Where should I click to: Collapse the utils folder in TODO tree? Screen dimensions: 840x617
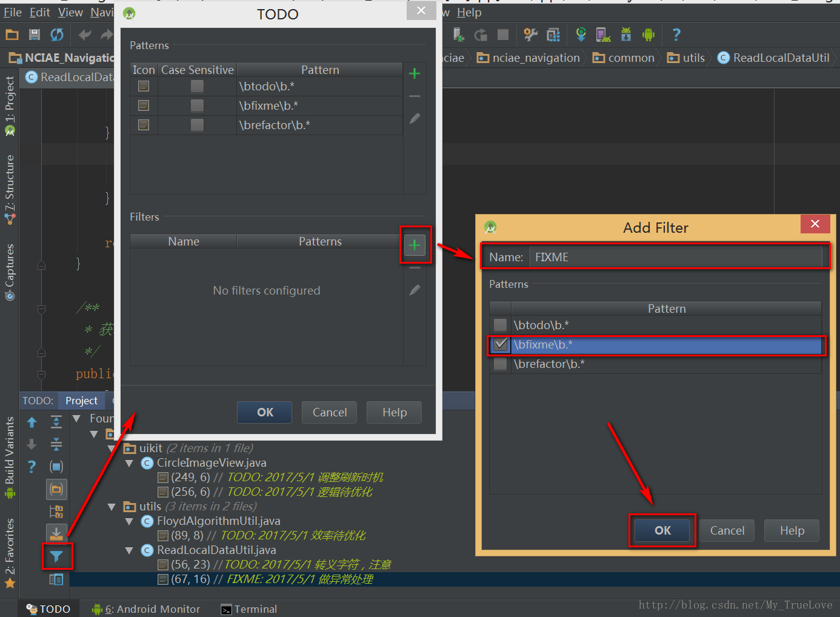112,507
